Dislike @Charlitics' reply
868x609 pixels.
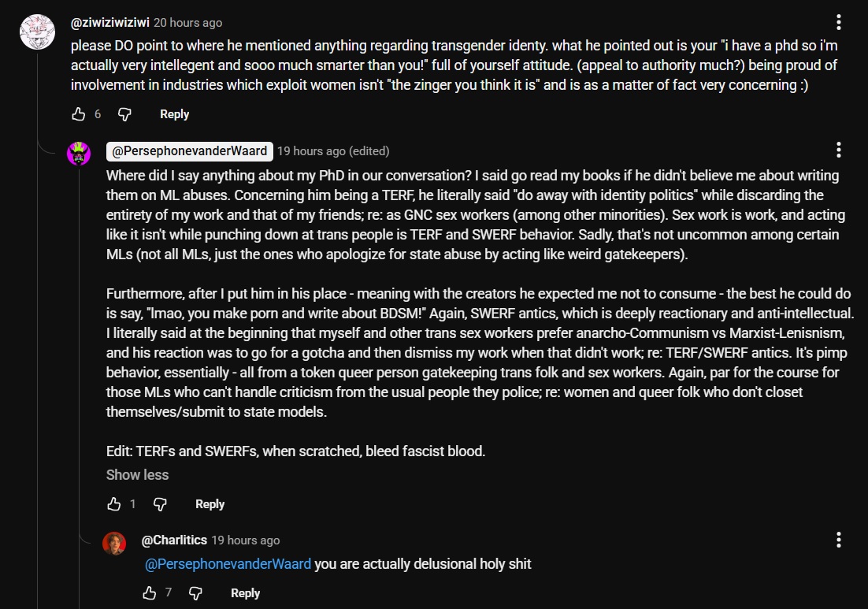tap(195, 592)
